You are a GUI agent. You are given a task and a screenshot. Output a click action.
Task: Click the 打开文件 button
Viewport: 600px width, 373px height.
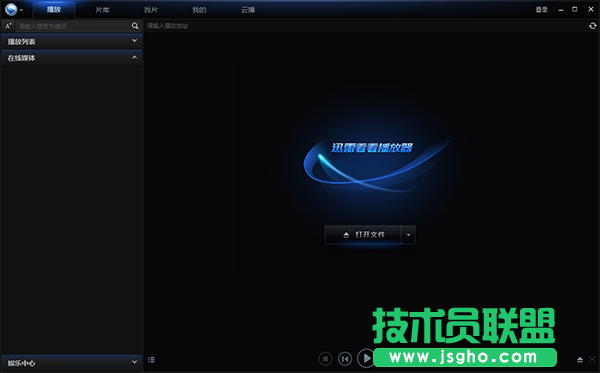coord(363,235)
